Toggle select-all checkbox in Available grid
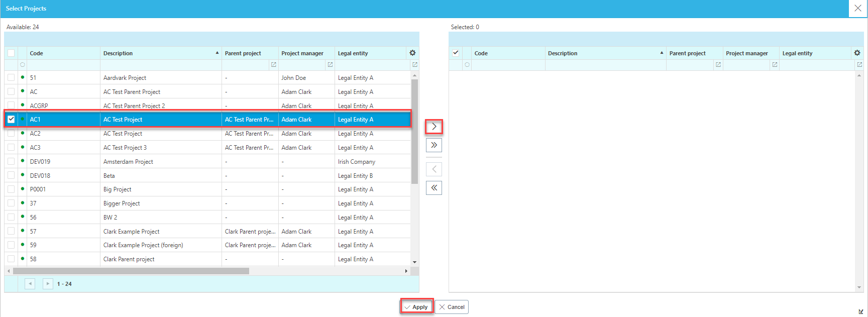Screen dimensions: 868x317 11,53
